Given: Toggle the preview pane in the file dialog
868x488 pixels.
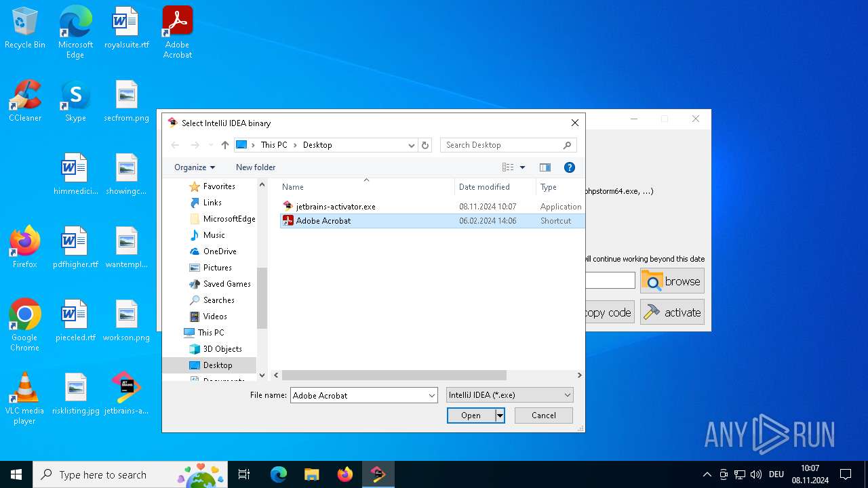Looking at the screenshot, I should coord(545,167).
